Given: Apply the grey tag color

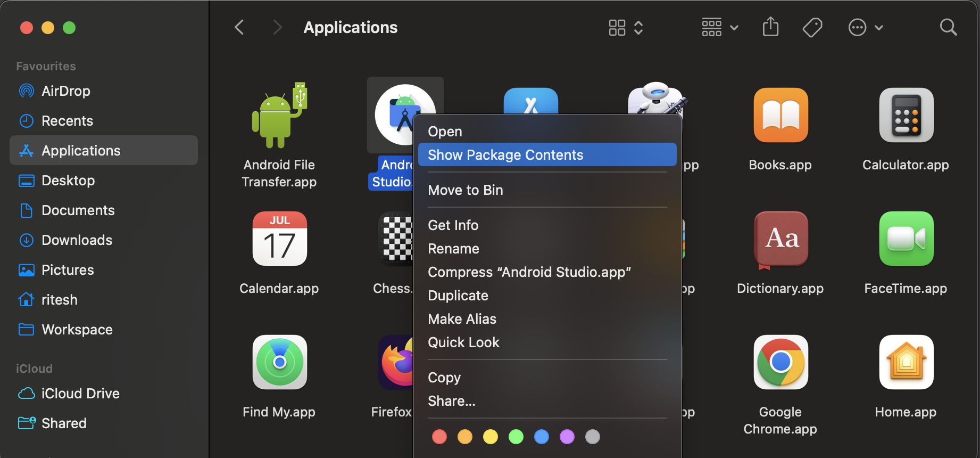Looking at the screenshot, I should (x=593, y=437).
